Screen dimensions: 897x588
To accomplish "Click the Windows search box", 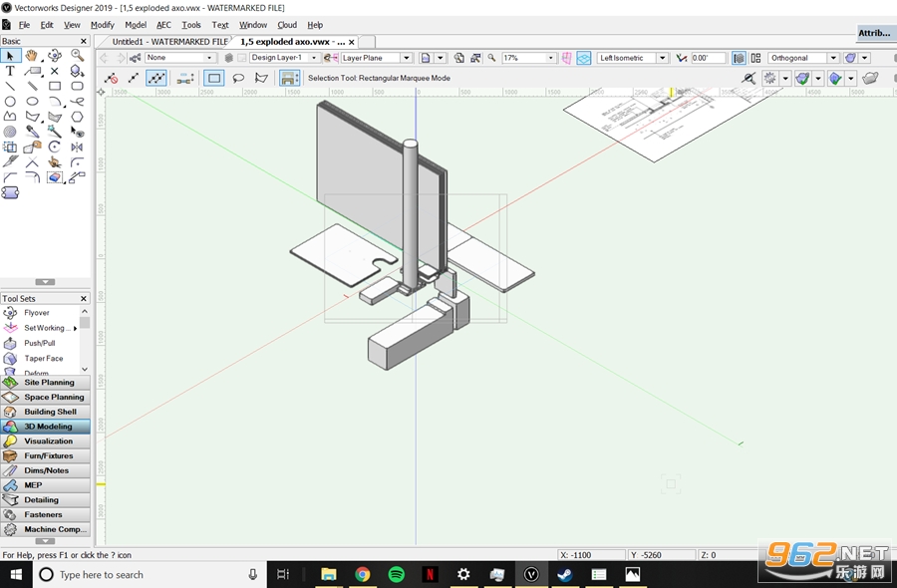I will (149, 574).
